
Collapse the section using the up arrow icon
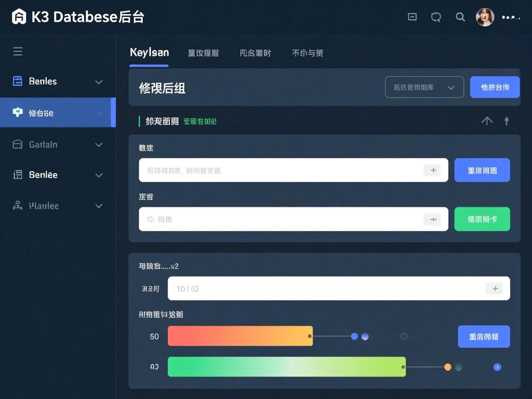pos(487,121)
